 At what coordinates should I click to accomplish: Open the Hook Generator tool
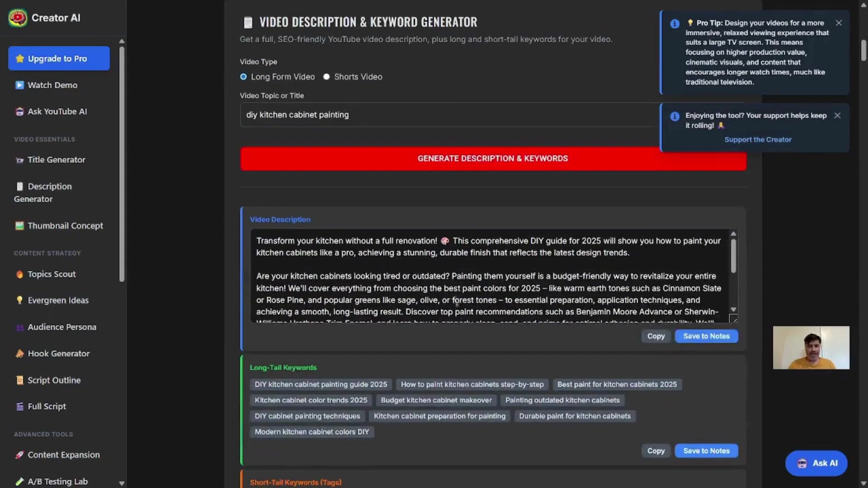coord(58,353)
